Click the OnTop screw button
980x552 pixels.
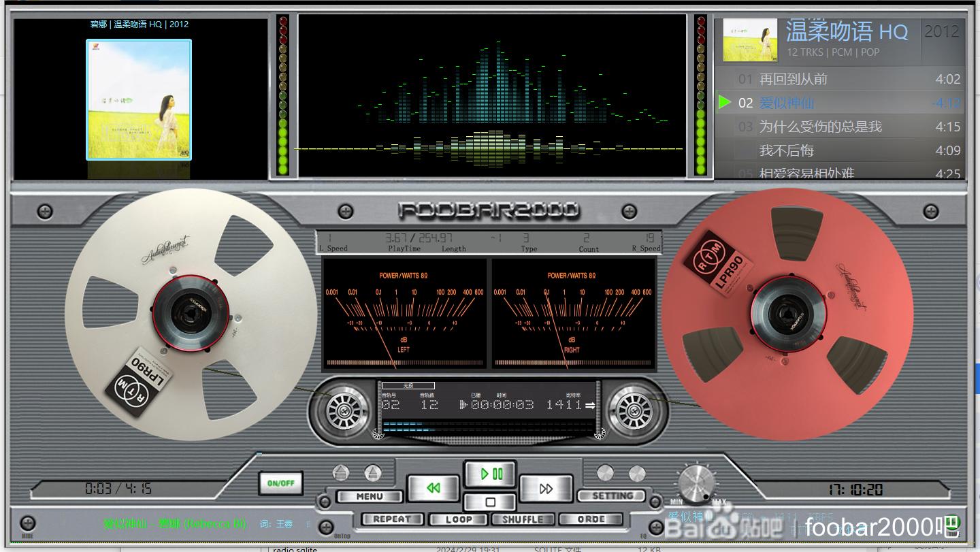[x=327, y=526]
